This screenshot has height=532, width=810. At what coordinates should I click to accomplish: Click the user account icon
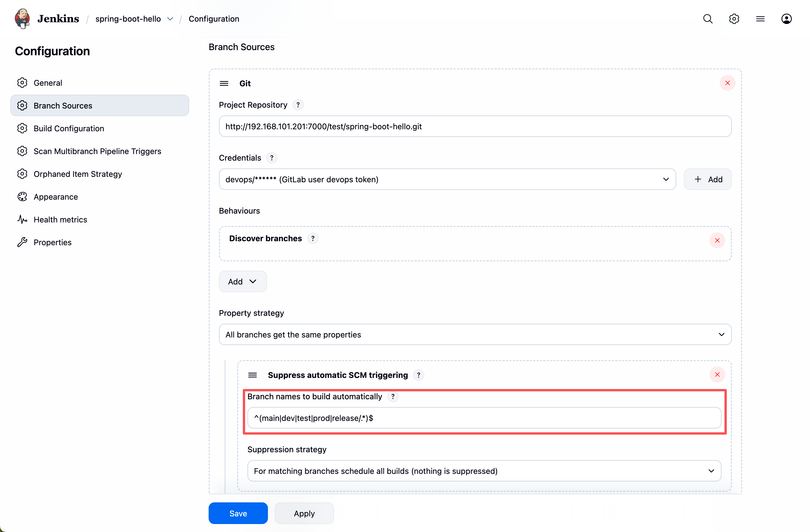coord(786,19)
